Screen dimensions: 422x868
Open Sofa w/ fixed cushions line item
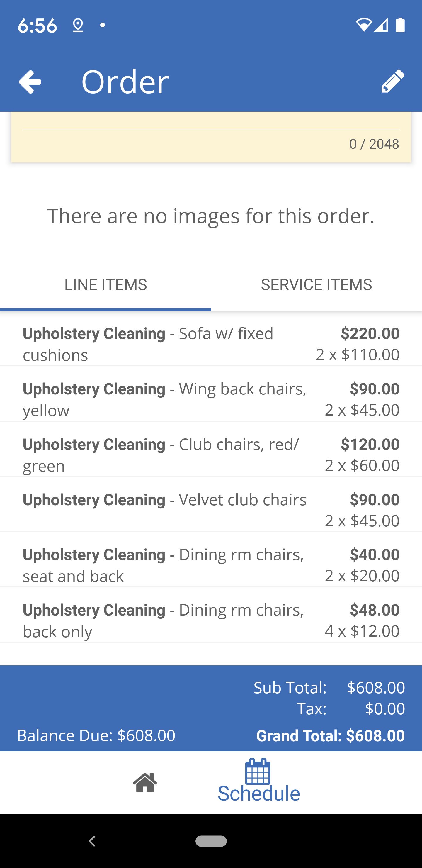tap(211, 344)
